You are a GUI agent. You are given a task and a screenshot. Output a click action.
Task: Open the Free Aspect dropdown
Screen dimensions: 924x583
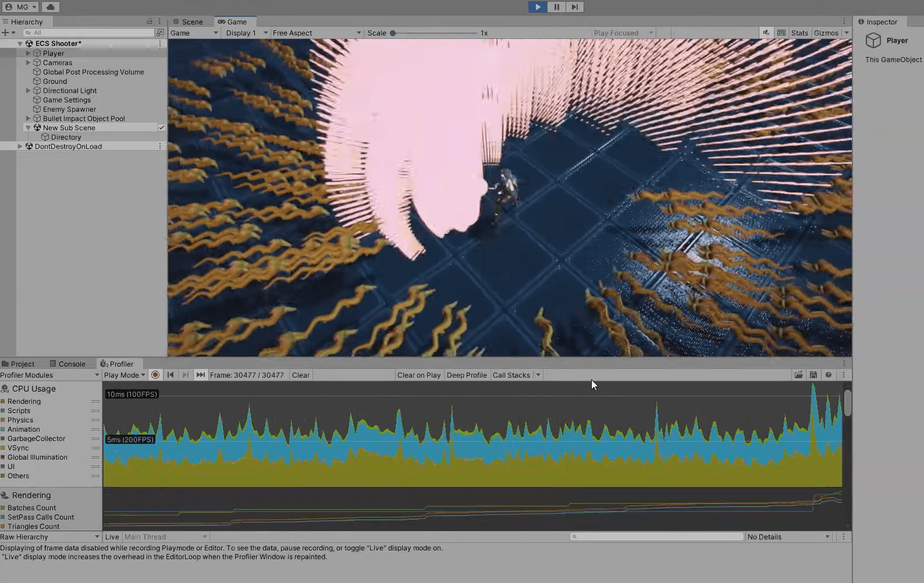click(316, 33)
